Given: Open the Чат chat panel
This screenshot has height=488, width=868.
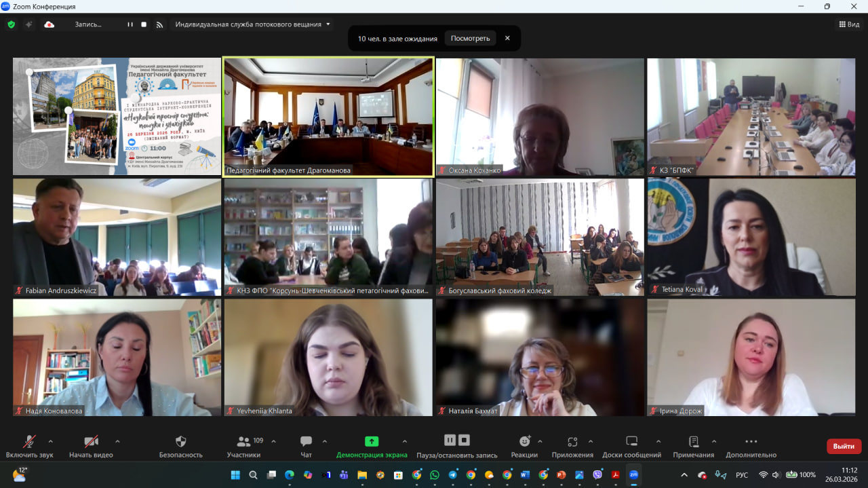Looking at the screenshot, I should click(x=306, y=442).
